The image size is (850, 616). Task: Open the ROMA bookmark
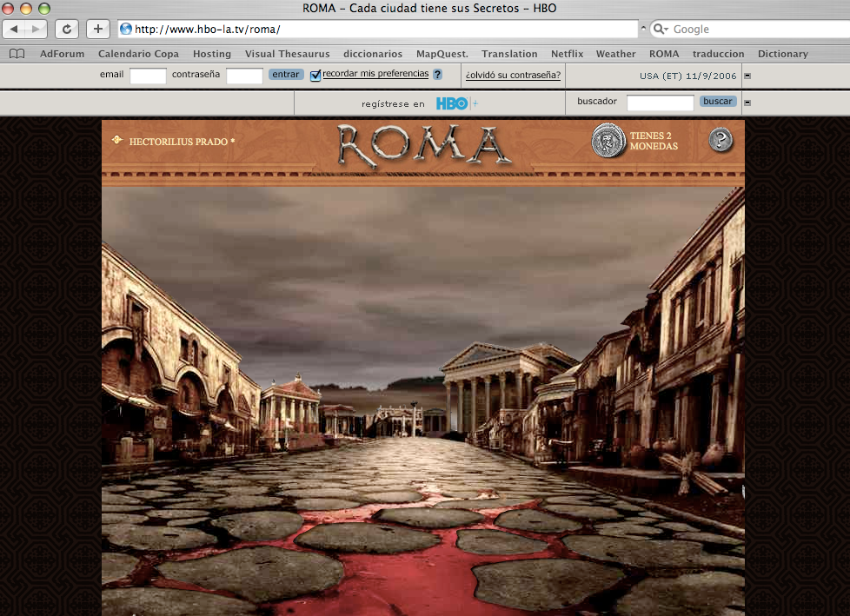tap(664, 54)
